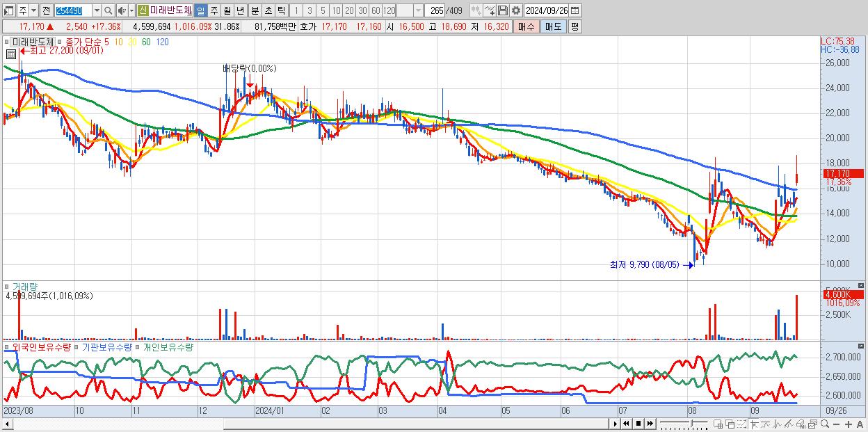Click the speaker sound icon

pyautogui.click(x=122, y=10)
